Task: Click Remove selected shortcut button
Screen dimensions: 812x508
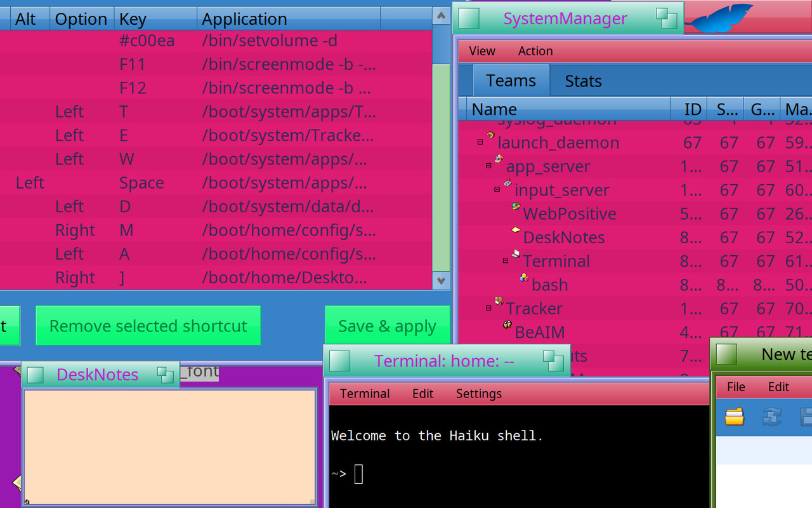Action: [148, 326]
